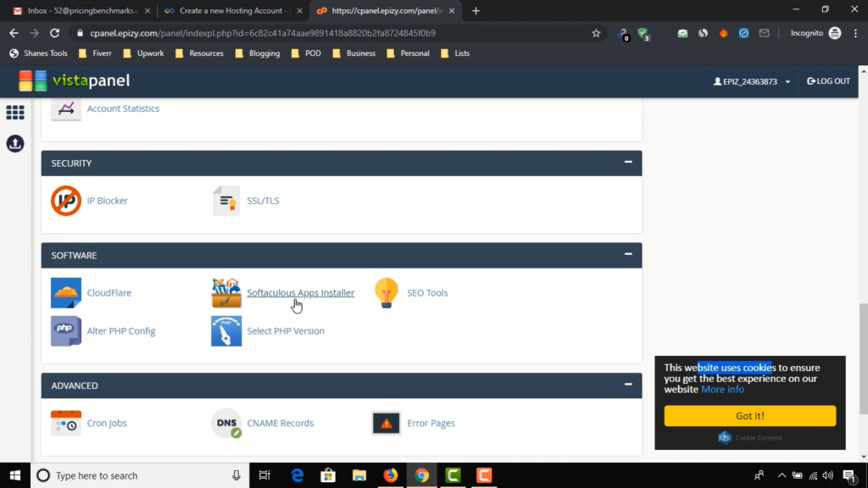Click the CloudFlare cloud icon
Screen dimensions: 868x488
click(66, 292)
